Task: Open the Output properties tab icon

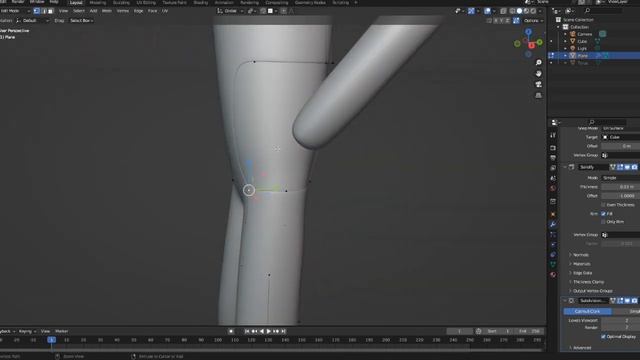Action: point(553,158)
